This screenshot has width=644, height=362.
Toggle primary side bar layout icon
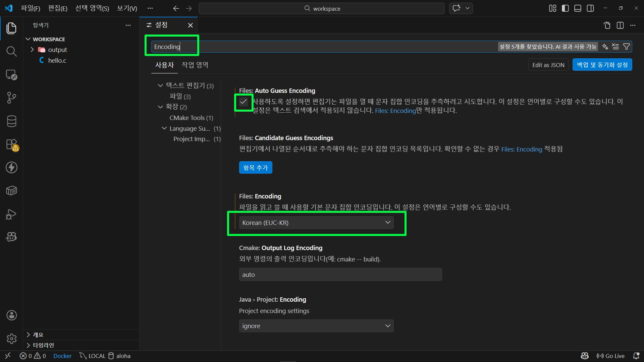point(565,8)
